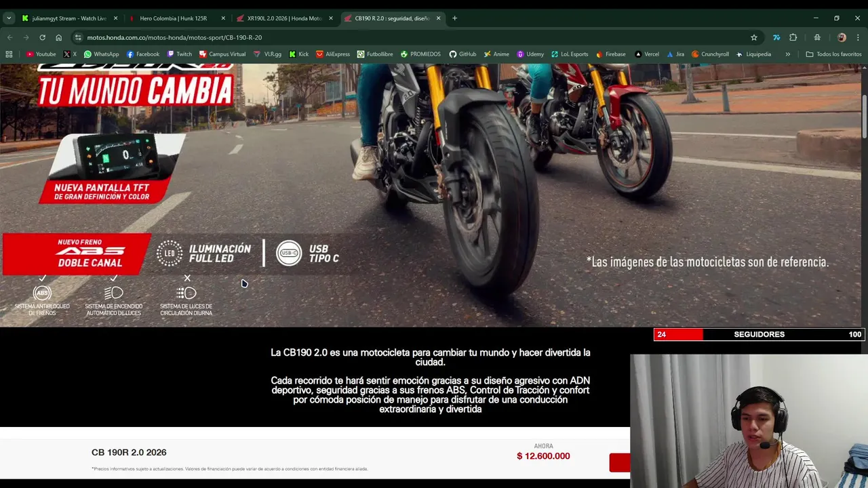View site information icon in address bar
Image resolution: width=868 pixels, height=488 pixels.
point(78,37)
